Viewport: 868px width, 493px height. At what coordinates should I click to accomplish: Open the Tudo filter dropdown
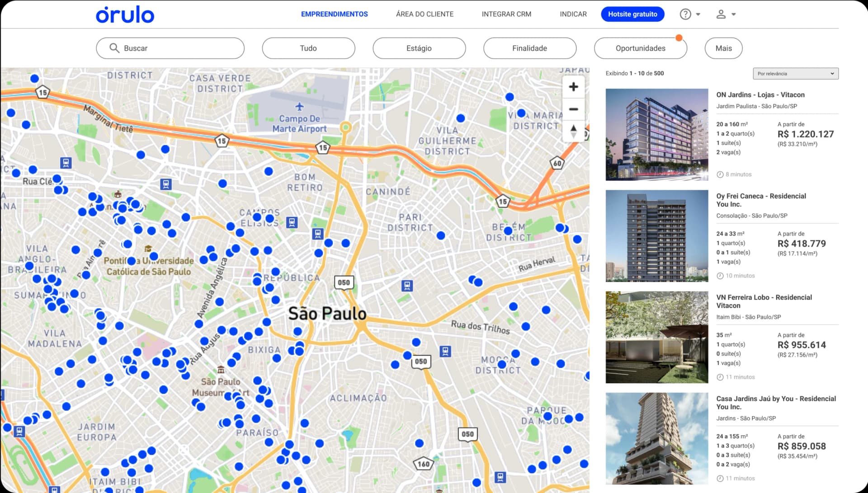click(x=308, y=48)
